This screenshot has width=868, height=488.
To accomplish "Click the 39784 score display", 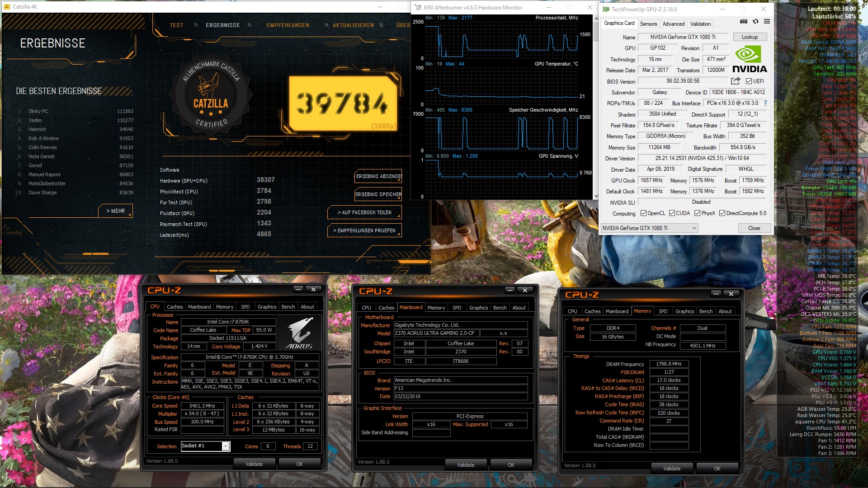I will (x=343, y=103).
